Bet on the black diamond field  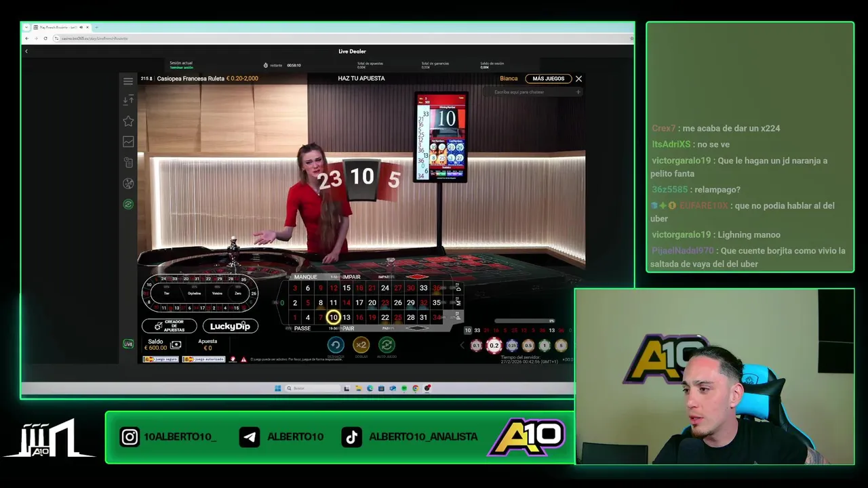click(417, 329)
